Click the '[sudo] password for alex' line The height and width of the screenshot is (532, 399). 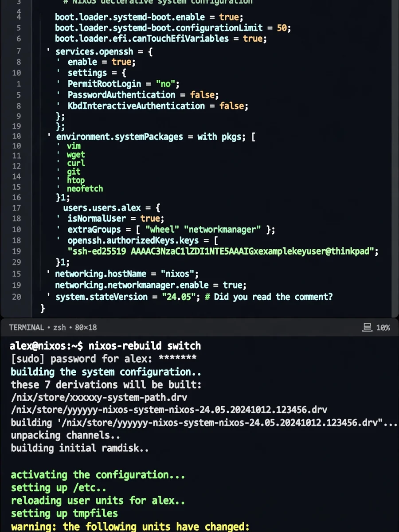[103, 359]
